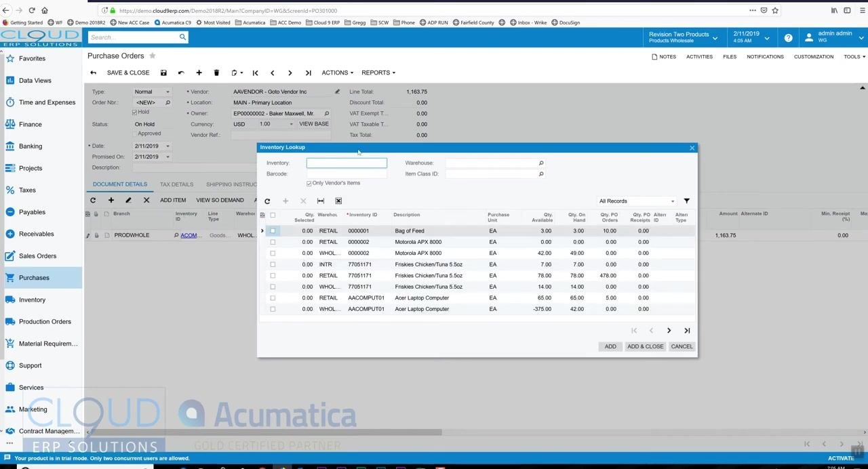This screenshot has width=868, height=469.
Task: Export Inventory Lookup grid to Excel
Action: [338, 201]
